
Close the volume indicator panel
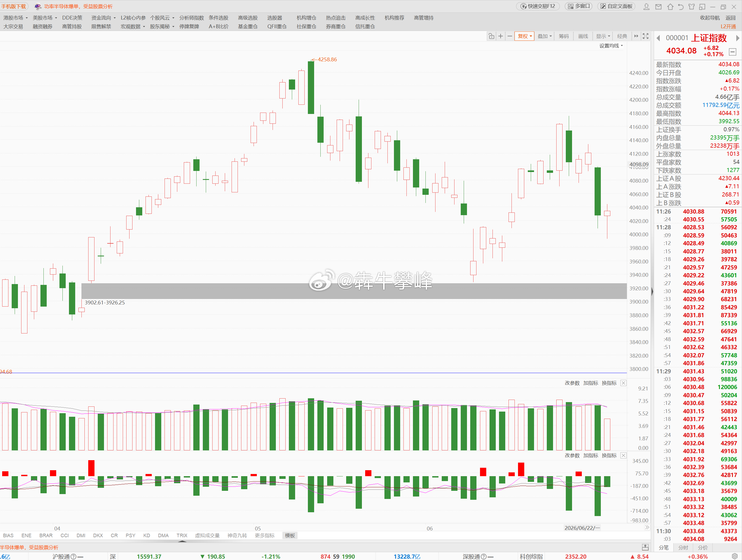coord(623,383)
